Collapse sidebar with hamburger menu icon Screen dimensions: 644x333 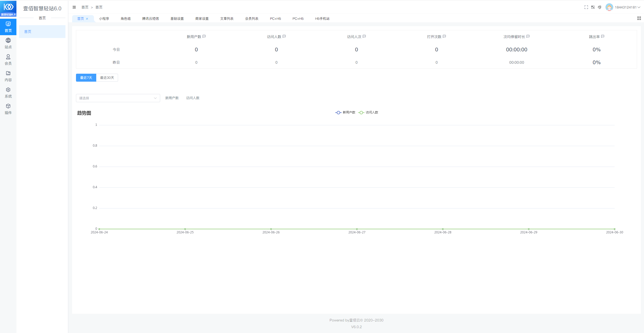74,7
